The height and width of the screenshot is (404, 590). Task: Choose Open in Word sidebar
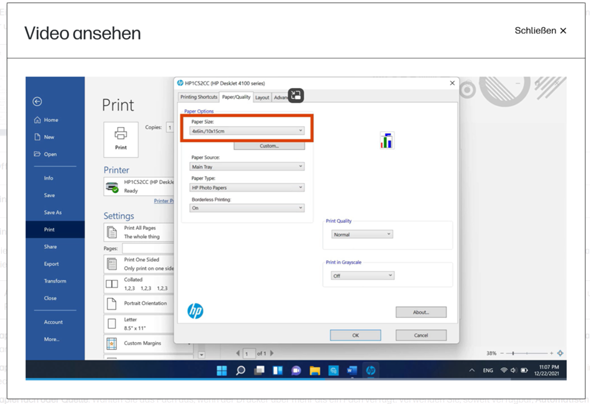(x=46, y=154)
